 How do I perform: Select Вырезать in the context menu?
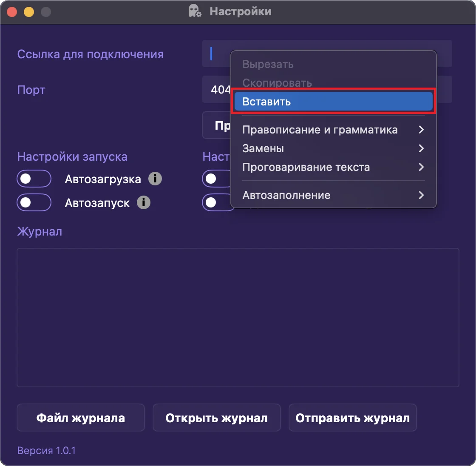pos(268,65)
